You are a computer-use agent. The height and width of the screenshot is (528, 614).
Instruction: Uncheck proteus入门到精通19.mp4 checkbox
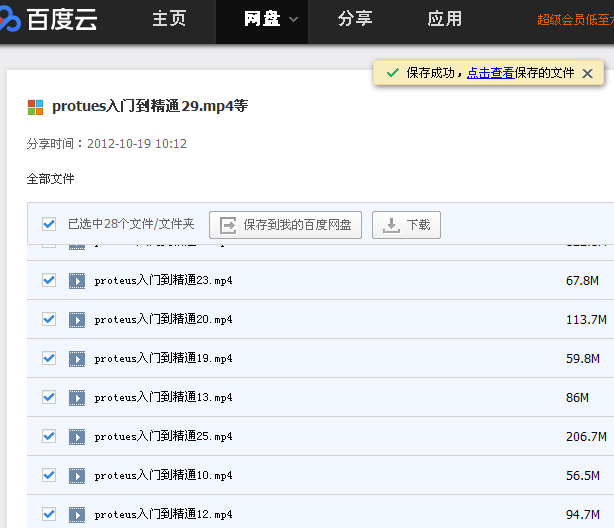click(x=49, y=358)
